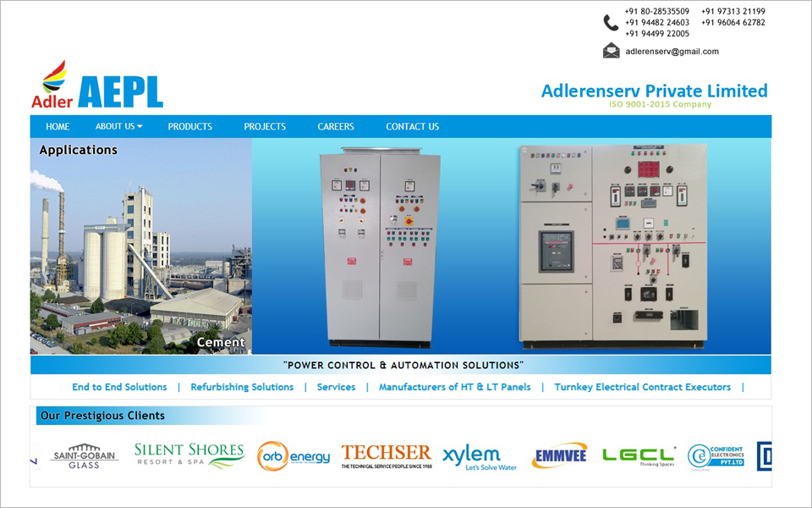Click the Emmvee client logo
The width and height of the screenshot is (812, 508).
tap(559, 456)
